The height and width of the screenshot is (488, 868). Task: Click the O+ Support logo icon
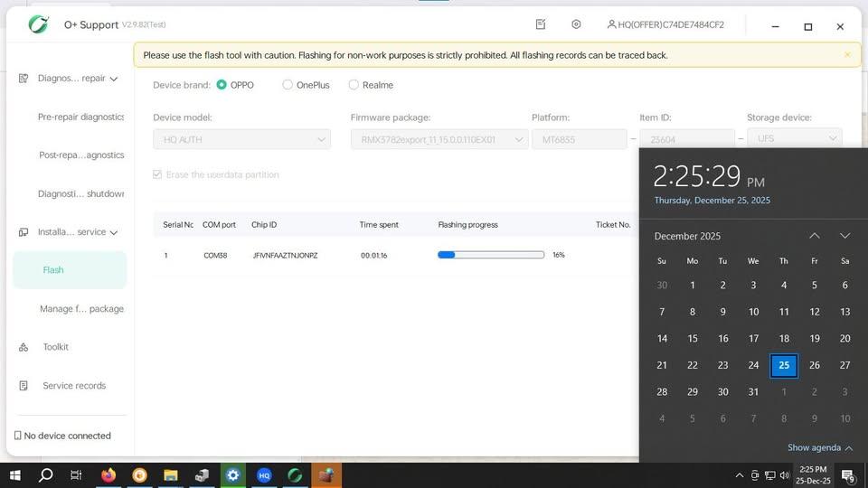tap(39, 24)
